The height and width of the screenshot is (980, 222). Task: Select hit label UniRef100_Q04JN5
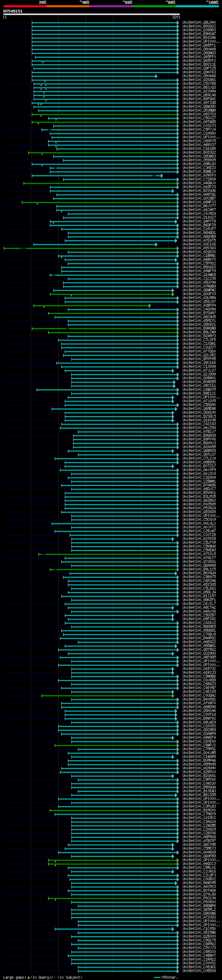(199, 753)
